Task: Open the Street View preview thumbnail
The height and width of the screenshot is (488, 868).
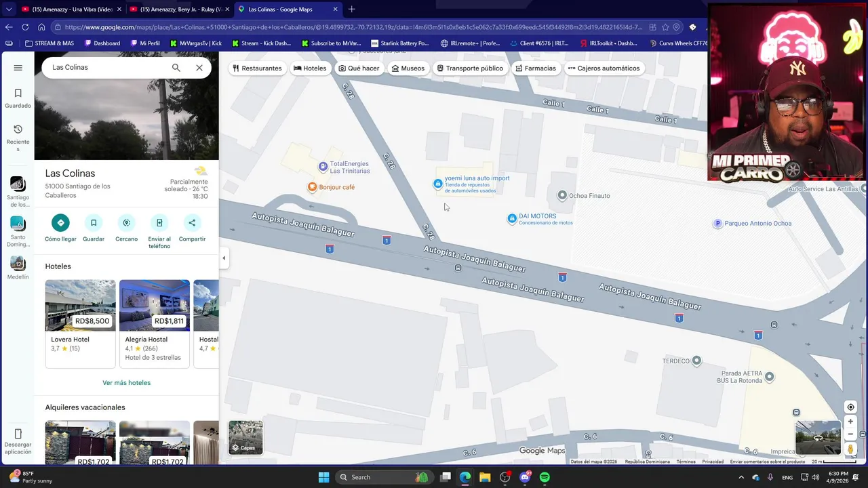Action: (818, 437)
